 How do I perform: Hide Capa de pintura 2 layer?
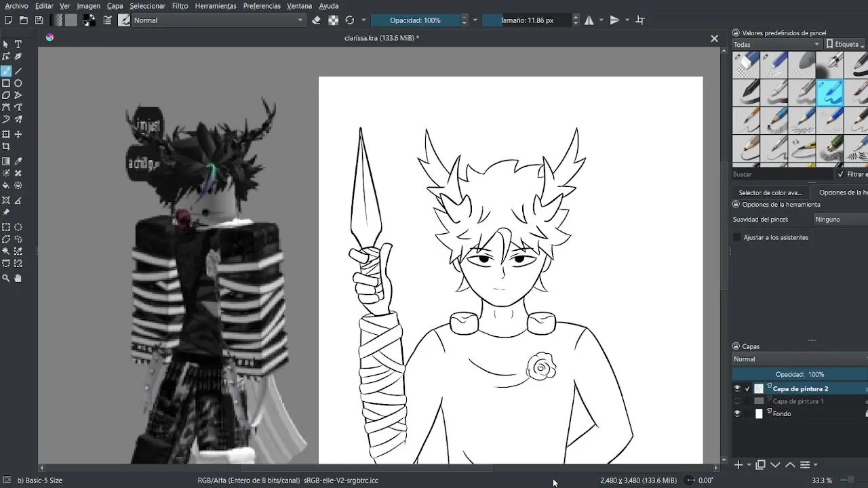[x=737, y=389]
